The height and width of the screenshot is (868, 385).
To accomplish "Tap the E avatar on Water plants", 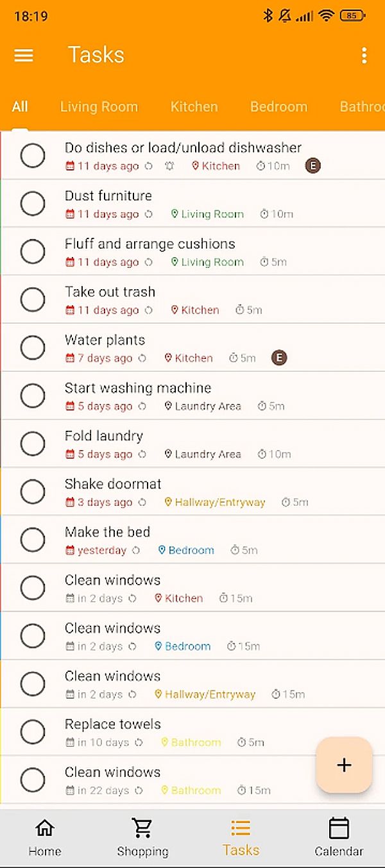I will pos(278,358).
